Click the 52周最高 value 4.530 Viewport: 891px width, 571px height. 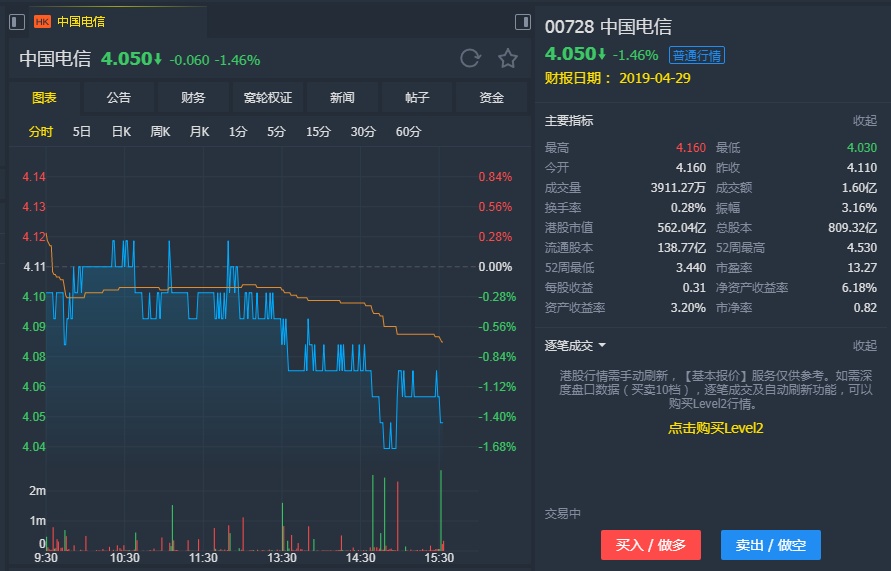pyautogui.click(x=861, y=248)
